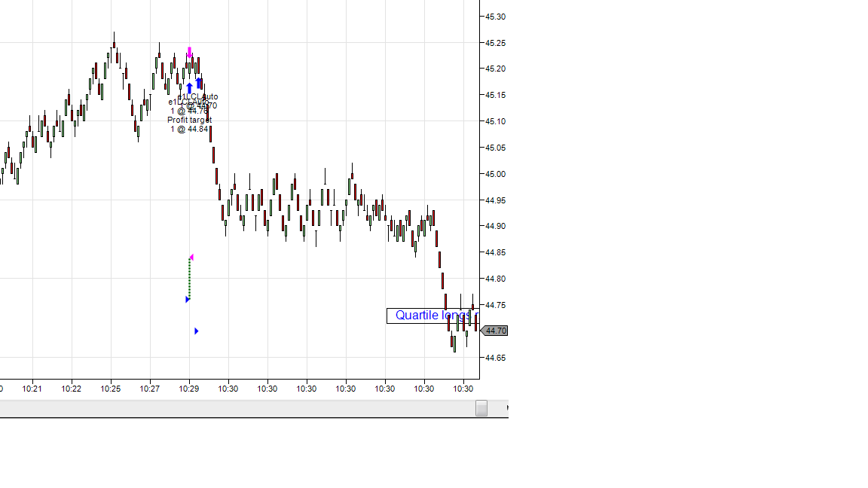Click the magenta left-pointing triangle marker
The image size is (868, 488).
pyautogui.click(x=191, y=258)
